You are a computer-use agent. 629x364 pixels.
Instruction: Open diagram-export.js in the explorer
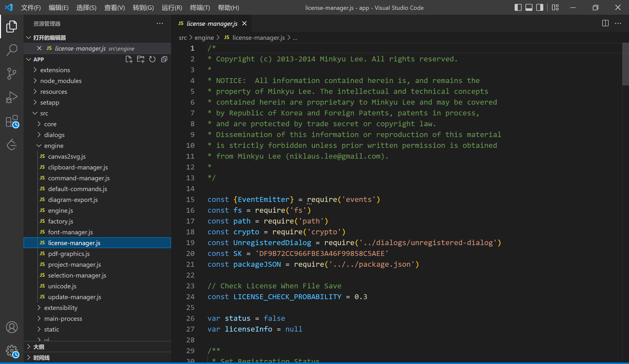coord(97,200)
